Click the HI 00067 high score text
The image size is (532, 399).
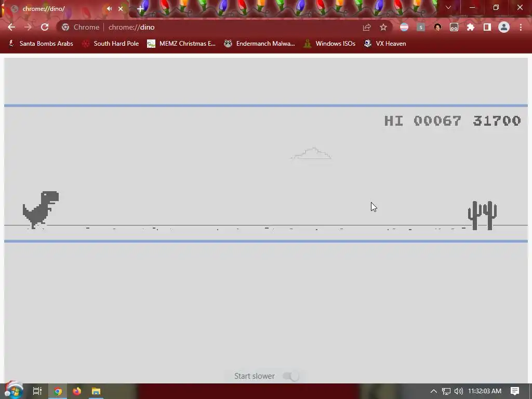coord(422,121)
